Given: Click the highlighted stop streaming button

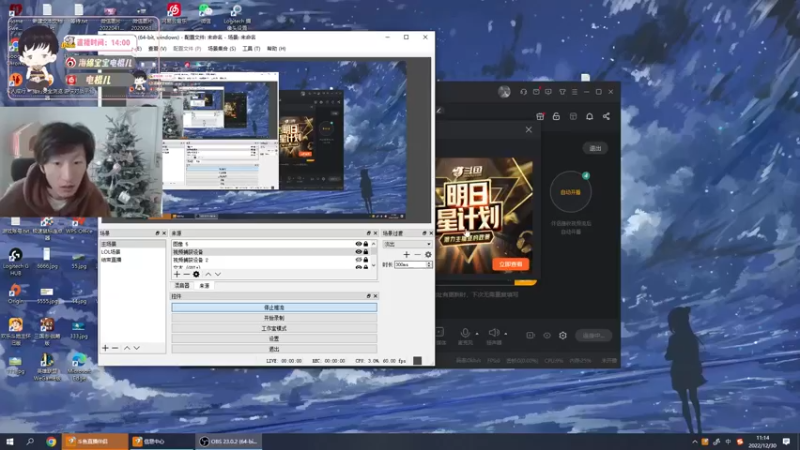Looking at the screenshot, I should [274, 307].
